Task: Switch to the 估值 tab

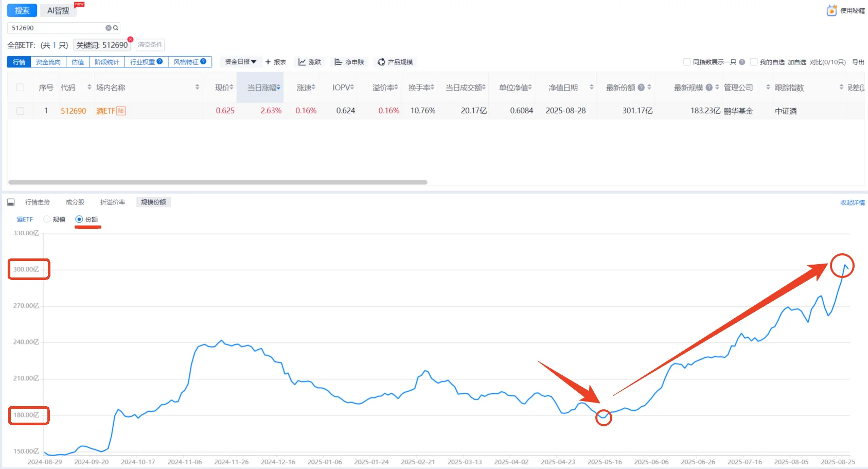Action: 78,62
